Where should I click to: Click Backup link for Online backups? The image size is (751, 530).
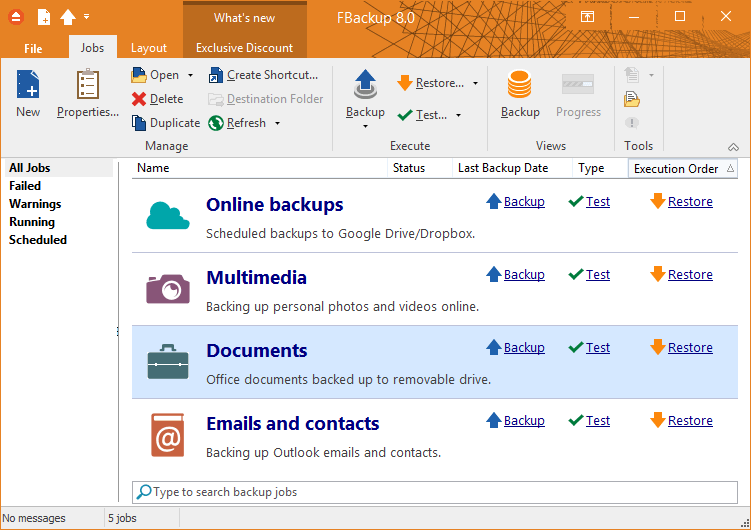[x=524, y=202]
